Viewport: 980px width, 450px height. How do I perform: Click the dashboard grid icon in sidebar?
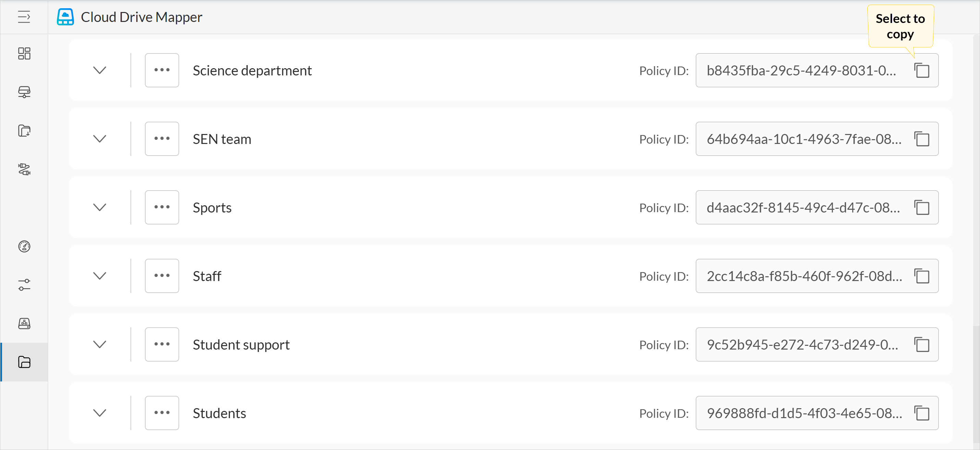point(24,53)
